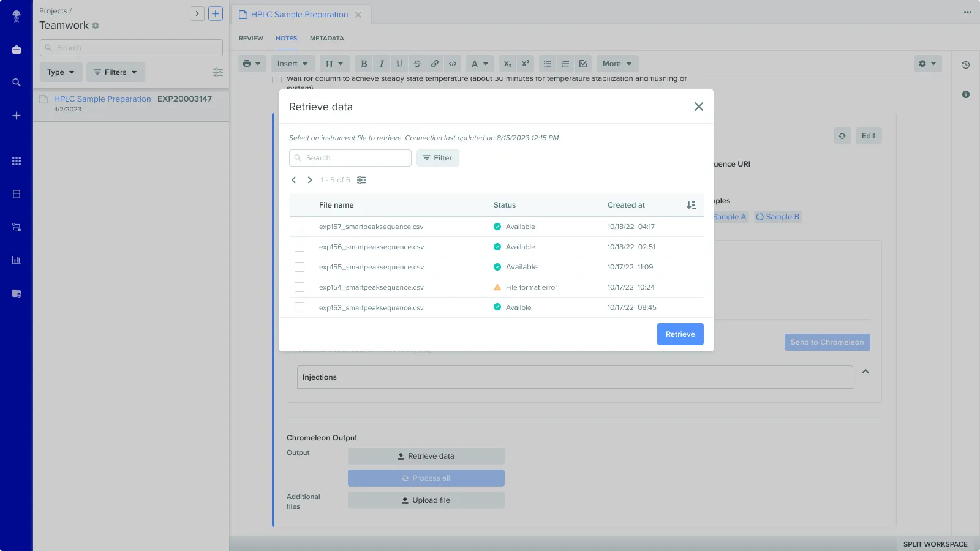The image size is (980, 551).
Task: Insert a numbered list
Action: point(565,64)
